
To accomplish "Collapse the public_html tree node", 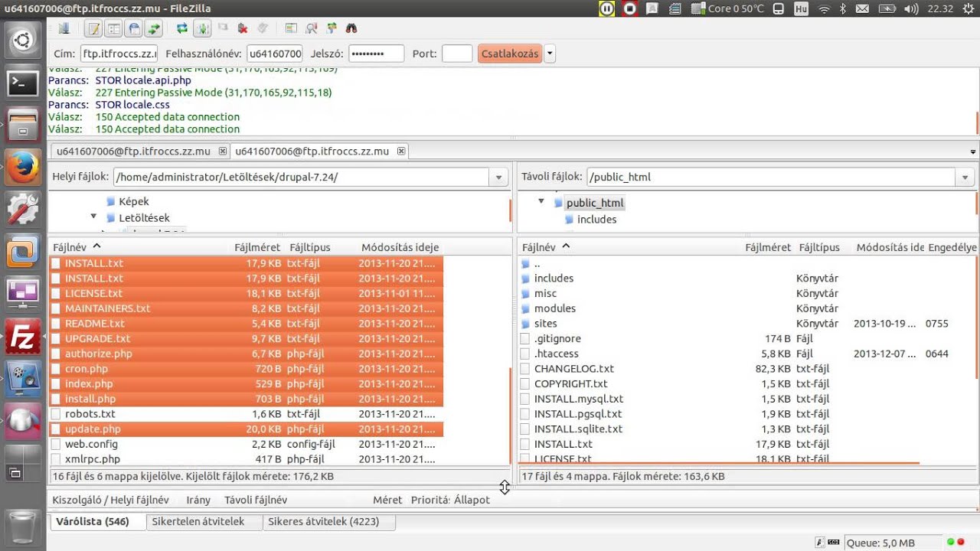I will (541, 202).
